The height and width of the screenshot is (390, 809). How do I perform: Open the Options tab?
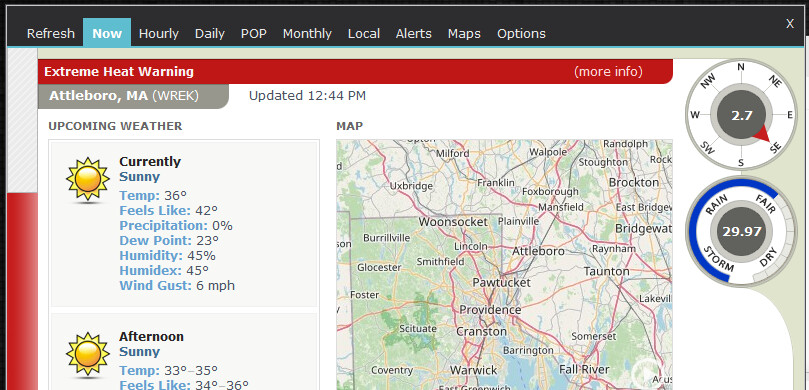click(521, 34)
